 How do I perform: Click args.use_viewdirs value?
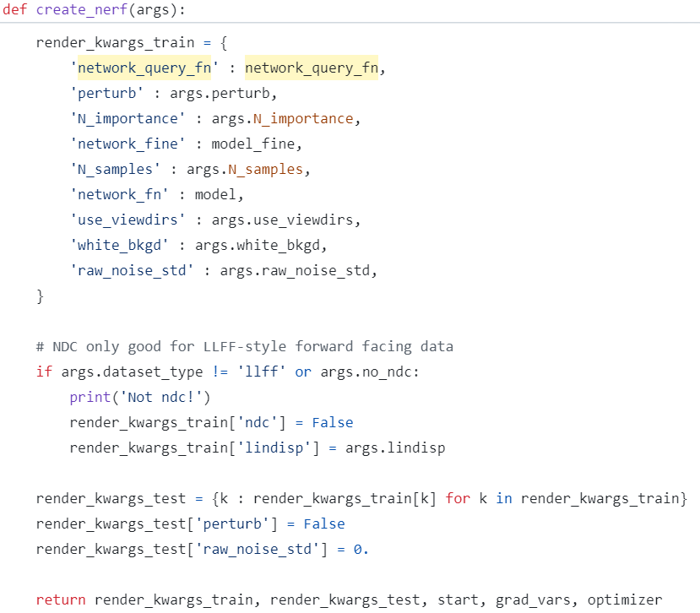pos(283,220)
